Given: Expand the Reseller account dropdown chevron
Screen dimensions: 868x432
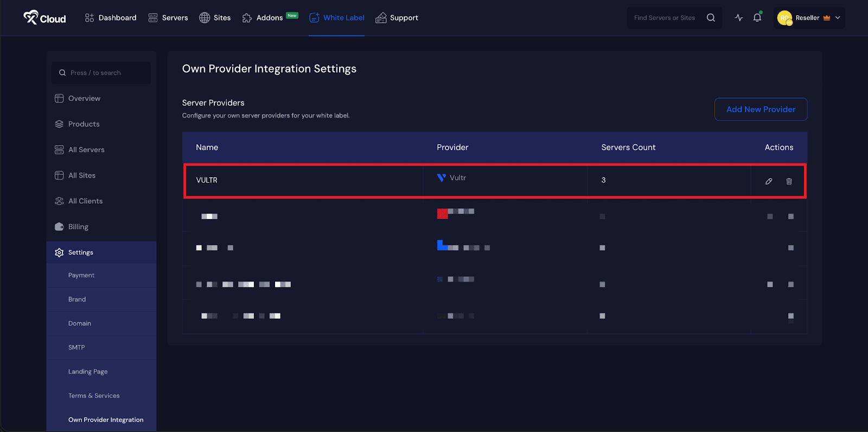Looking at the screenshot, I should (x=838, y=18).
